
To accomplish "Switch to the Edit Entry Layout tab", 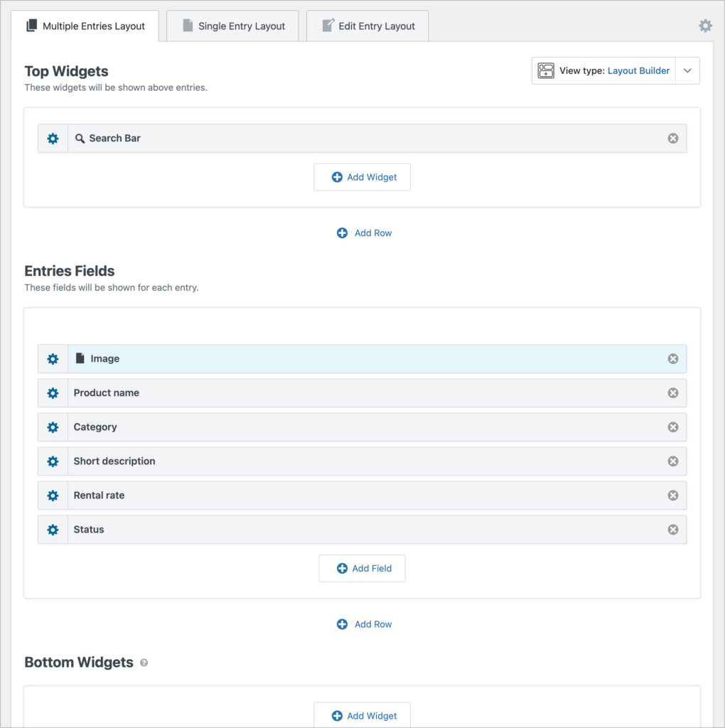I will click(367, 26).
